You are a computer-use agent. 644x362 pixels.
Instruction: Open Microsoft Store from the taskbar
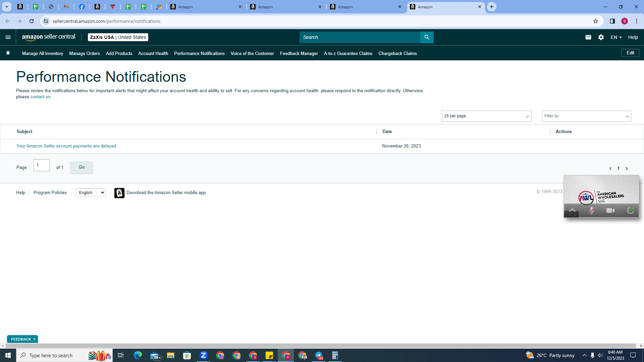(187, 355)
